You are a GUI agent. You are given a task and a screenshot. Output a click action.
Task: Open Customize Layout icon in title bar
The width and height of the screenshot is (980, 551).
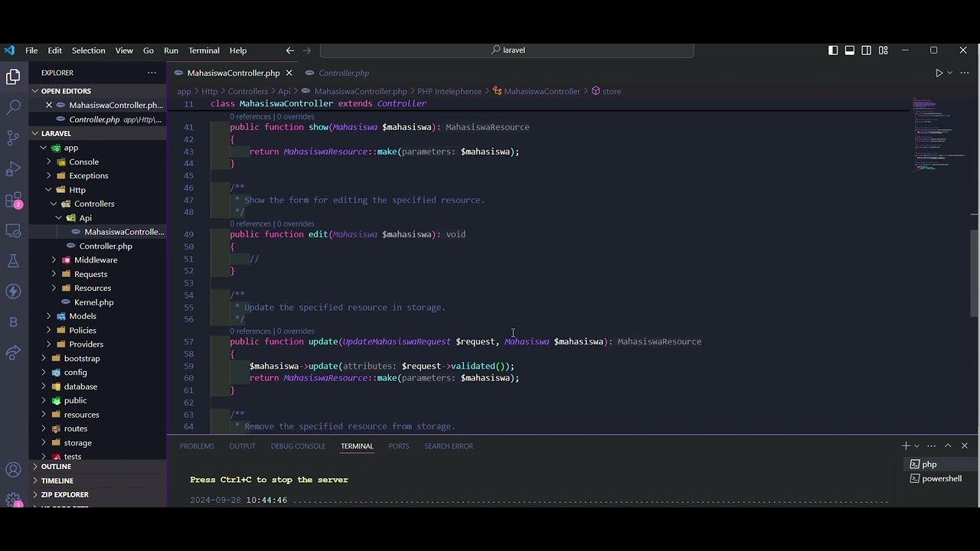pyautogui.click(x=884, y=51)
